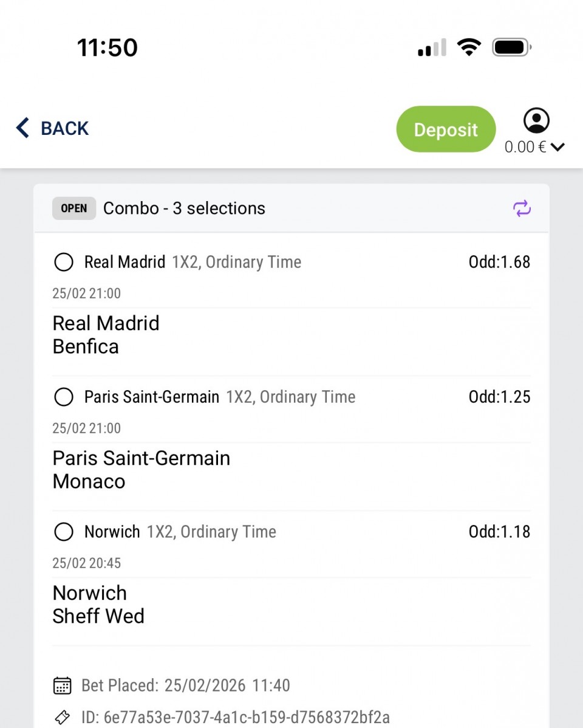Expand the Combo - 3 selections header
The height and width of the screenshot is (728, 583).
184,208
